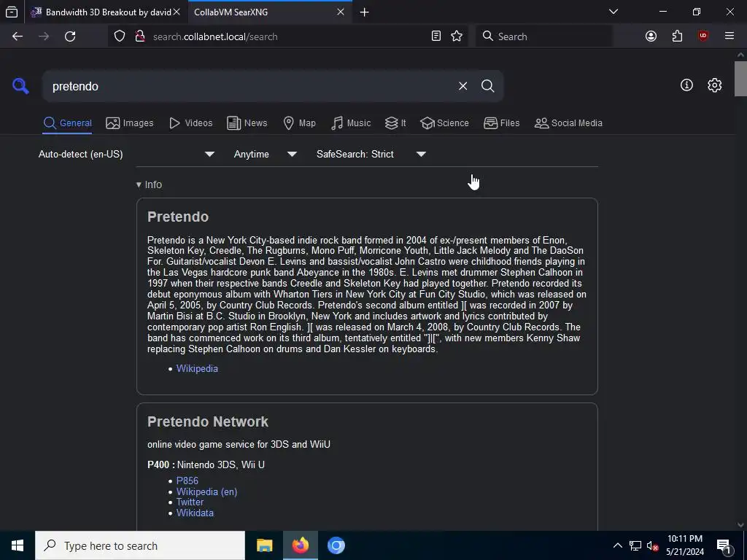Reload the current page
The image size is (747, 560).
pyautogui.click(x=70, y=36)
